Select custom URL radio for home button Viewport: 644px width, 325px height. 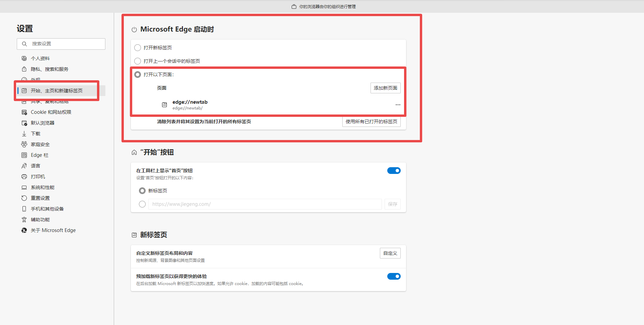pos(142,204)
